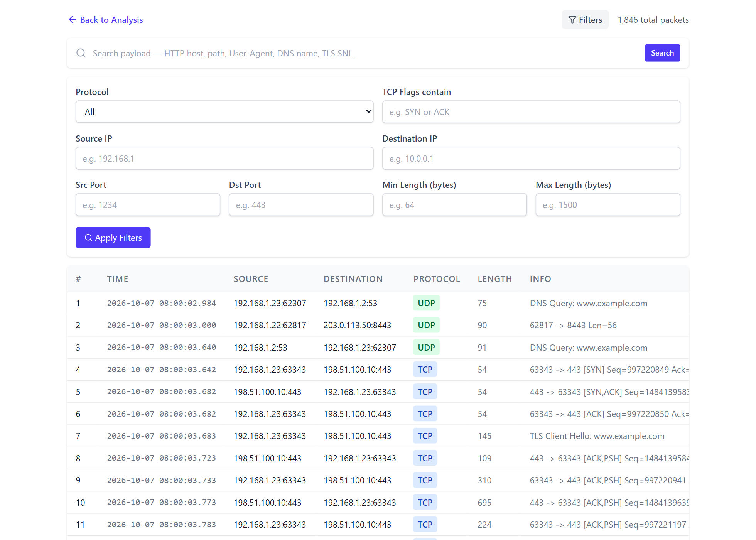Click the PROTOCOL column header
The height and width of the screenshot is (540, 756).
click(x=437, y=279)
